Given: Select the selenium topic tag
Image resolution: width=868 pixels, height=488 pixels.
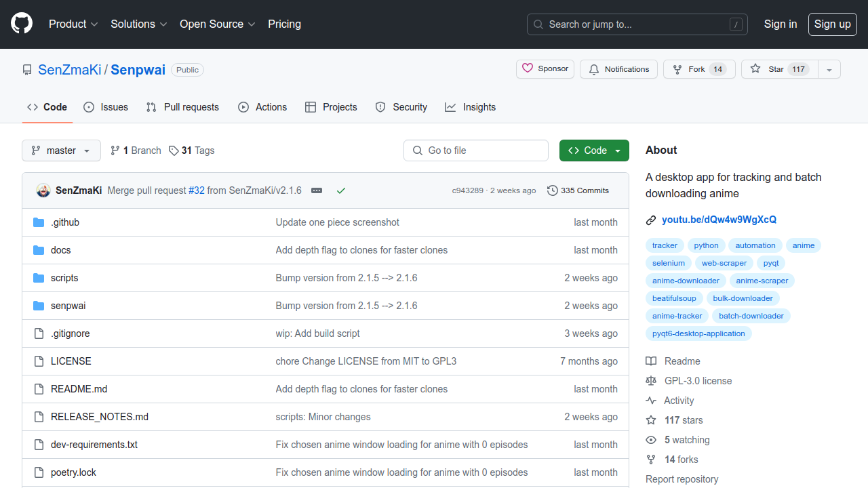Looking at the screenshot, I should [x=669, y=263].
